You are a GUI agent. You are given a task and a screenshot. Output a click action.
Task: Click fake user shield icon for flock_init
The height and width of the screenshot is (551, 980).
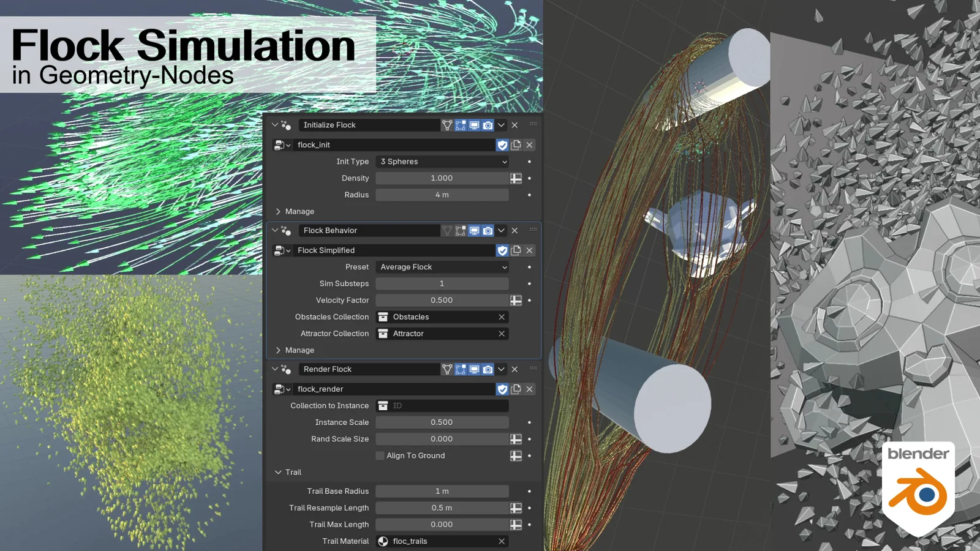(x=502, y=145)
